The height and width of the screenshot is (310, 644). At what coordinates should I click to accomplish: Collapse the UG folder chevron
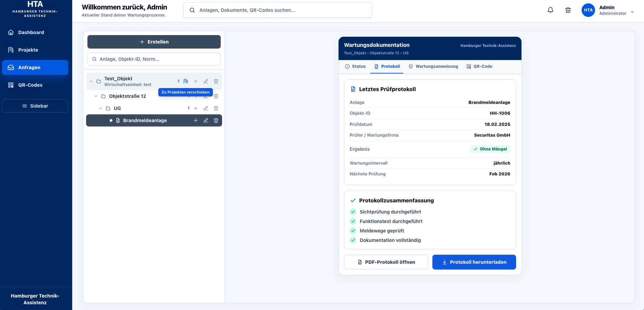(101, 108)
